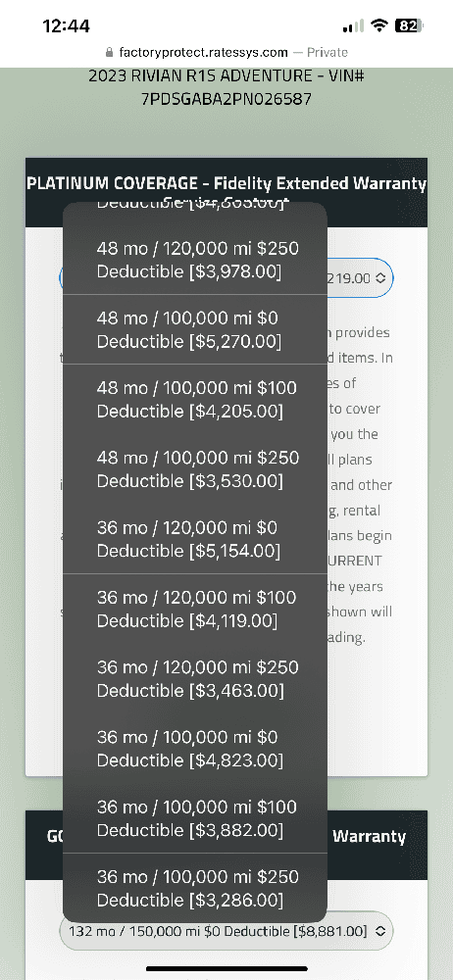Tap the Wi-Fi status icon

378,25
